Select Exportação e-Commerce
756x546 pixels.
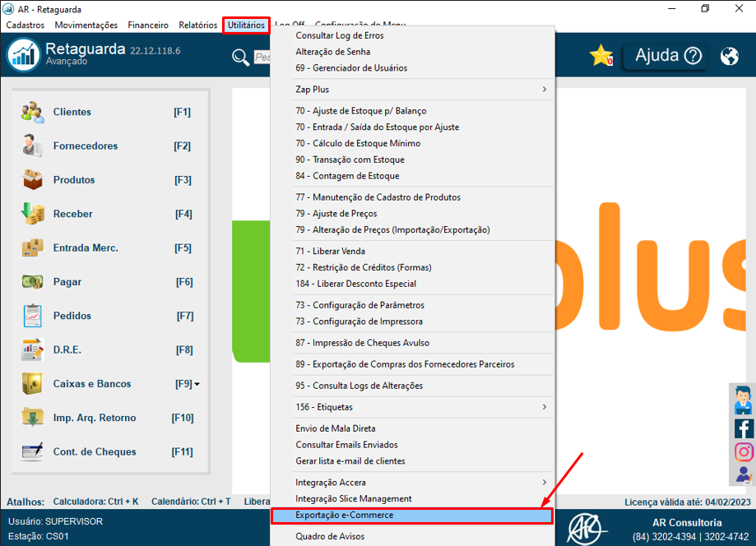pyautogui.click(x=412, y=515)
